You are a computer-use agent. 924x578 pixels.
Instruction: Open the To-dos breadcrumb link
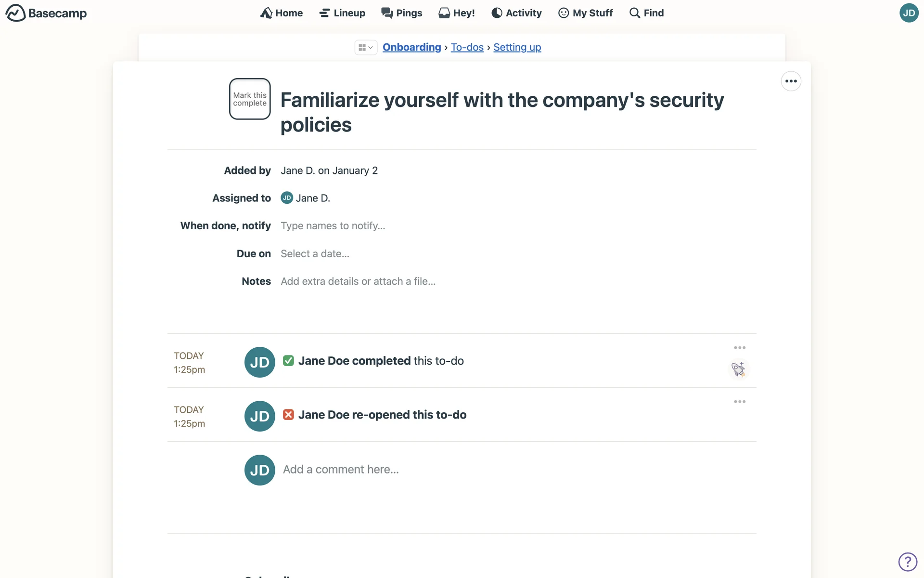[x=467, y=47]
